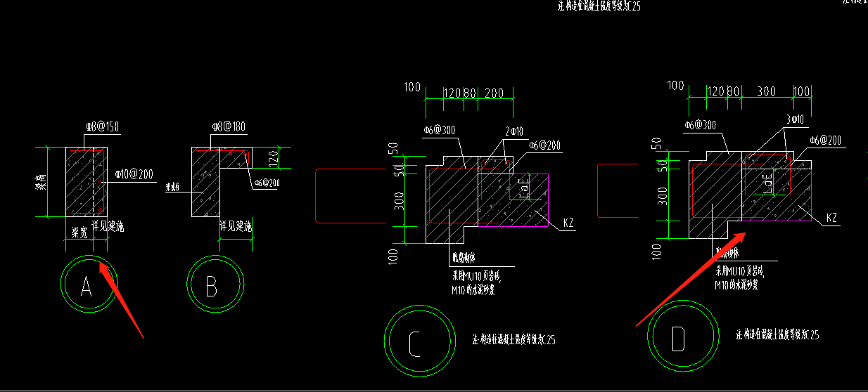Click Φ6@200 label in detail C
This screenshot has width=868, height=392.
click(x=546, y=145)
